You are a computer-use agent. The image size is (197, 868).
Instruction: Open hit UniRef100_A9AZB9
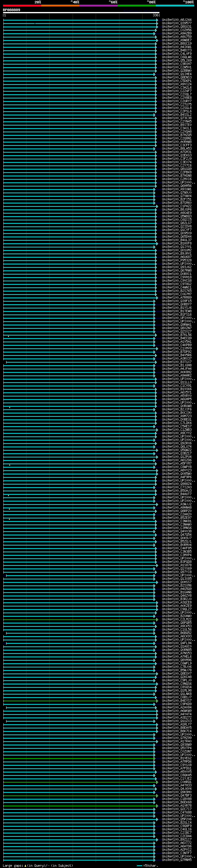click(177, 33)
